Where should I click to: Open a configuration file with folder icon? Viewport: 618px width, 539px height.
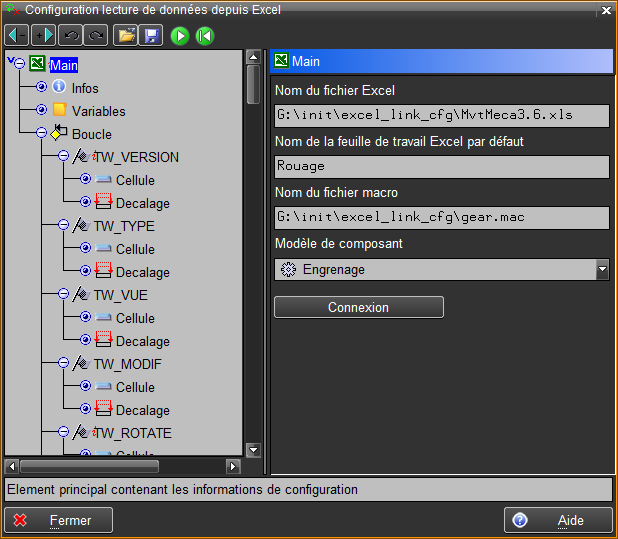tap(126, 36)
